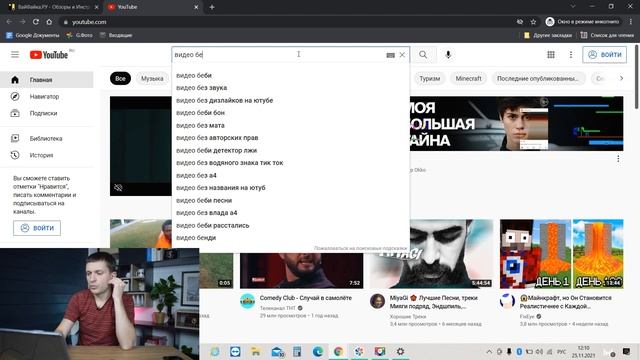This screenshot has height=360, width=640.
Task: Open Библиотека in the sidebar
Action: click(x=47, y=138)
